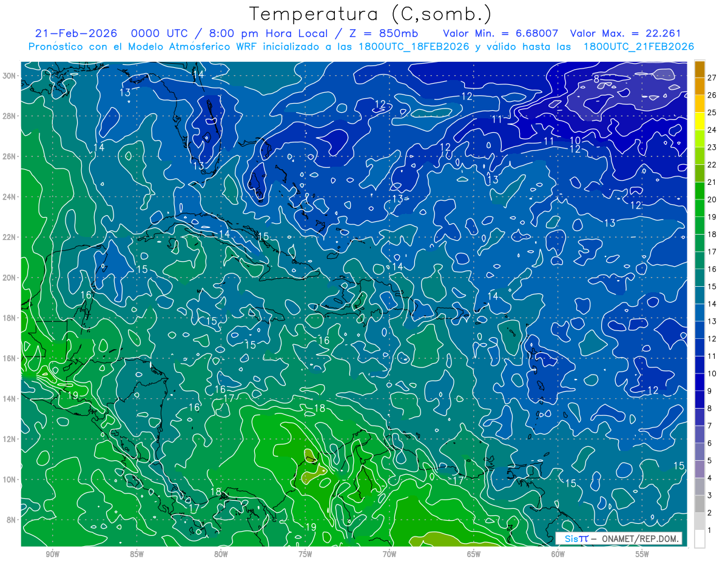The image size is (728, 562).
Task: Pick legend swatch between values 2 and 3
Action: click(699, 504)
